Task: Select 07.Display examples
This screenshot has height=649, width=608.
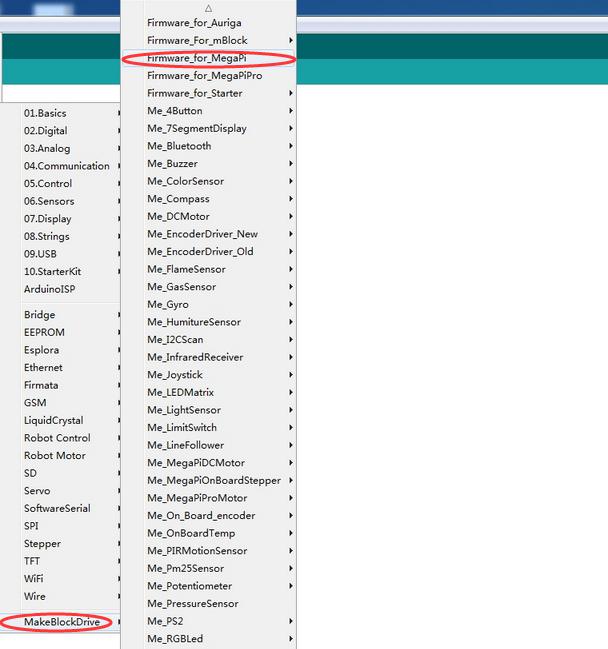Action: (x=60, y=219)
